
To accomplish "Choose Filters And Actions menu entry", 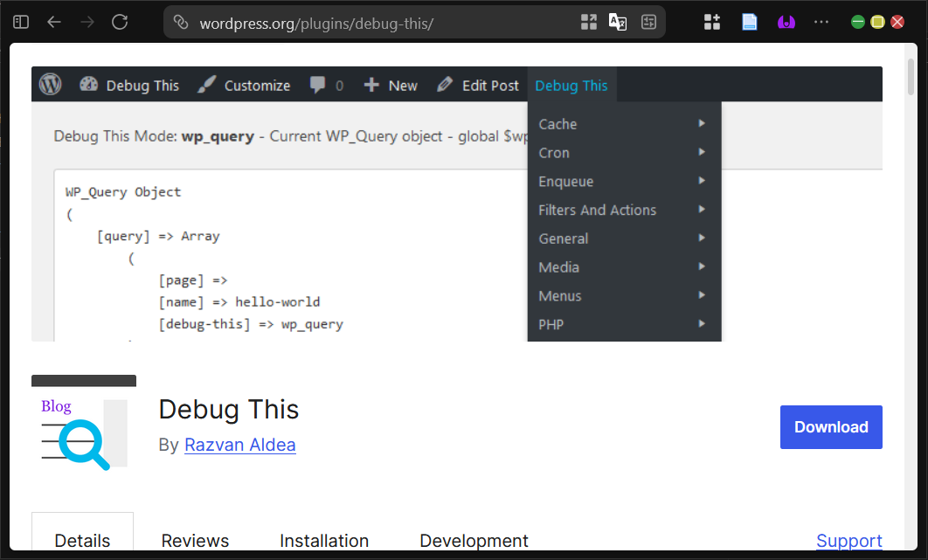I will click(625, 210).
